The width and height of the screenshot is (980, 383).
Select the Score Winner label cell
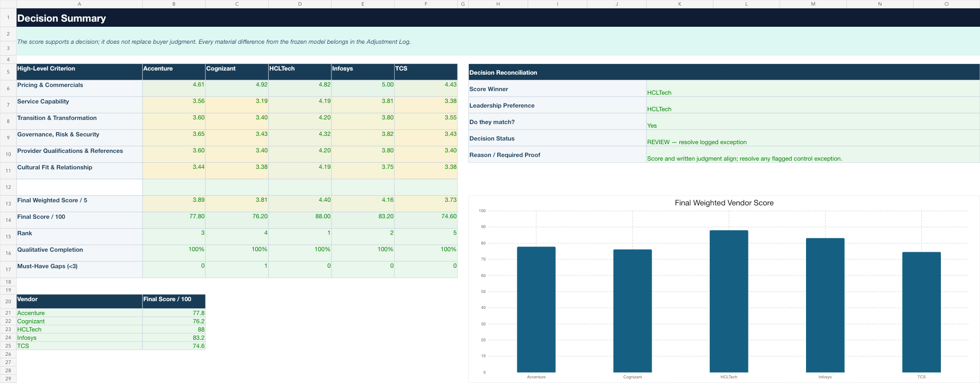pyautogui.click(x=557, y=89)
